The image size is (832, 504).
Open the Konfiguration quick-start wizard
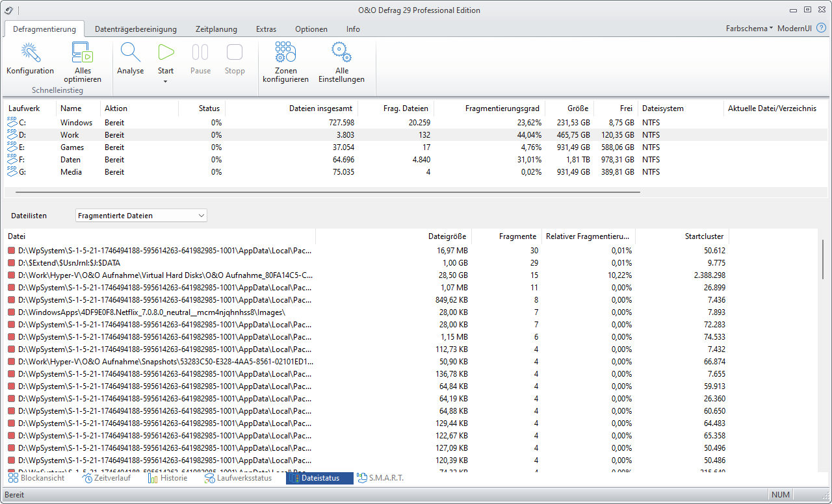(30, 59)
